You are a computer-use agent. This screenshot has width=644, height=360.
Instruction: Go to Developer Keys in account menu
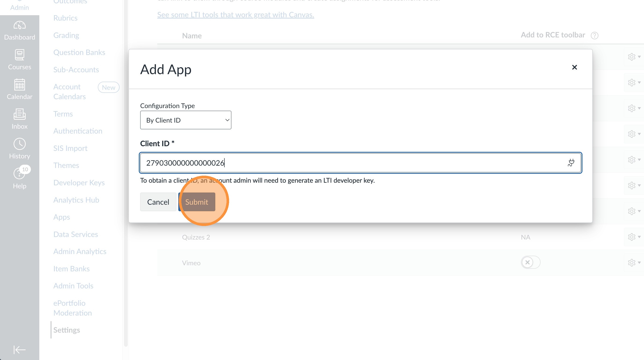click(x=79, y=183)
